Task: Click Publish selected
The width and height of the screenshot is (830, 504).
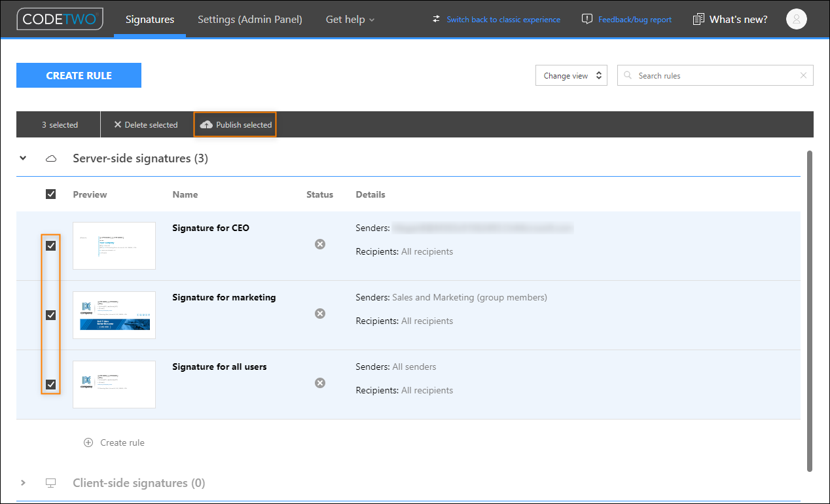Action: (236, 124)
